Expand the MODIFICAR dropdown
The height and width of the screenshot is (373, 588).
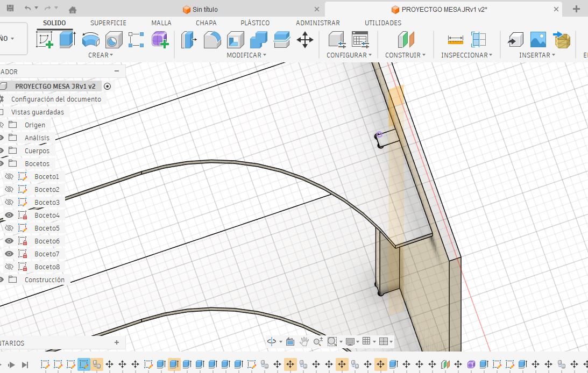[x=246, y=55]
